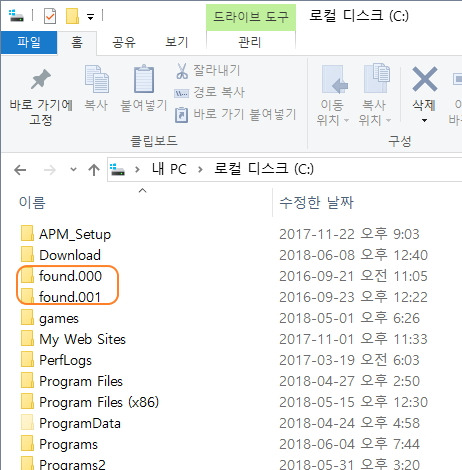
Task: Expand chevron after 내 PC in address bar
Action: (x=200, y=170)
